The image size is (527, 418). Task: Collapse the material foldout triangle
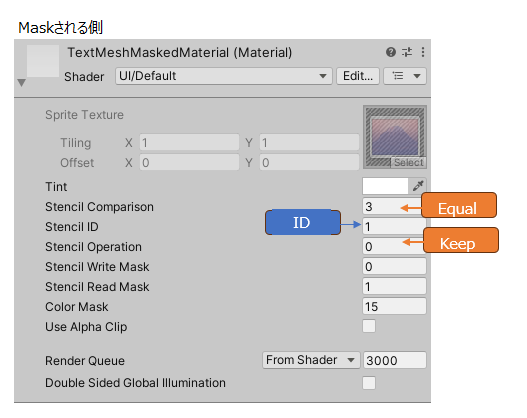click(22, 83)
